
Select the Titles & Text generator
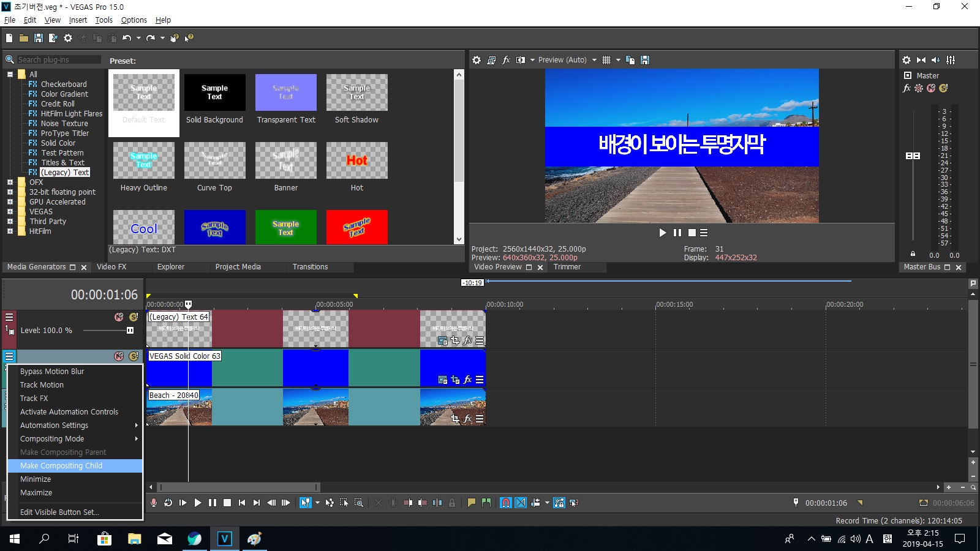point(62,163)
